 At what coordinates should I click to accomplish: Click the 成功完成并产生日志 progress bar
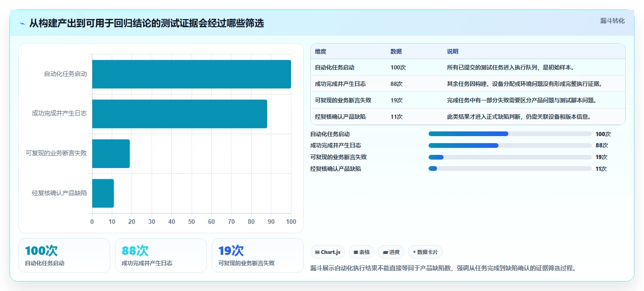pos(510,145)
